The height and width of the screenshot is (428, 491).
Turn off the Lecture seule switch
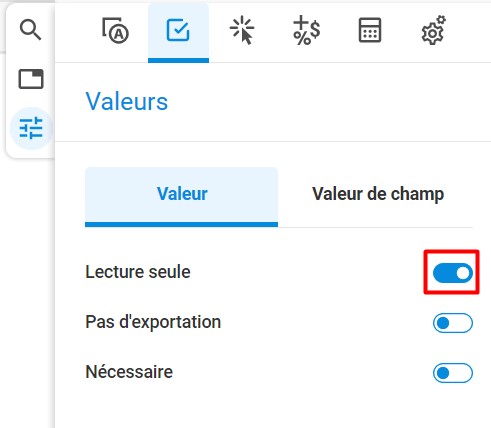click(x=453, y=273)
